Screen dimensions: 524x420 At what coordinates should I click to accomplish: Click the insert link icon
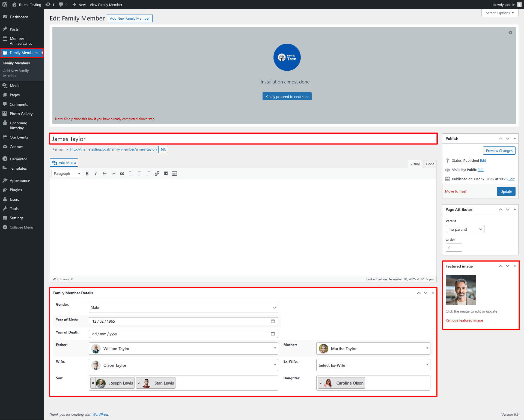[157, 173]
